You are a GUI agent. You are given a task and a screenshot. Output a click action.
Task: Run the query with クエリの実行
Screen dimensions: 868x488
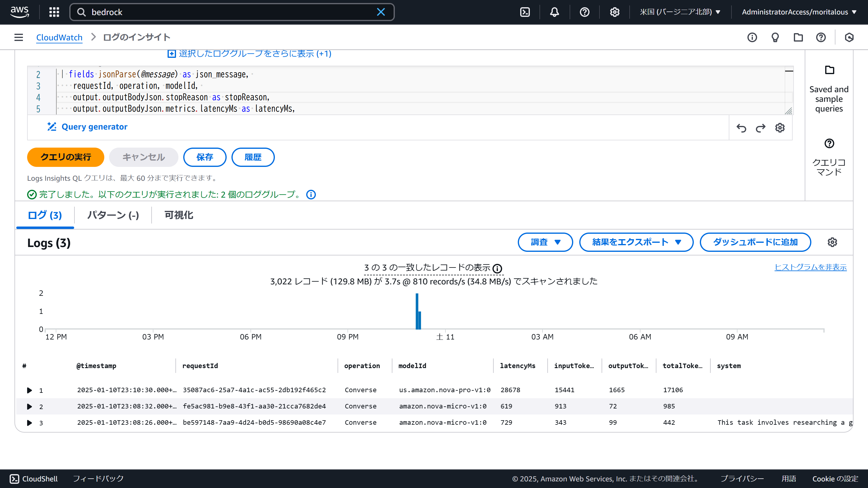tap(66, 157)
